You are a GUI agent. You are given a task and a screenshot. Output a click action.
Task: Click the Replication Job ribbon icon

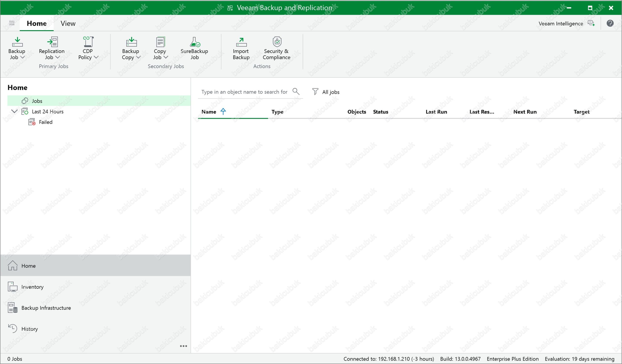click(52, 42)
